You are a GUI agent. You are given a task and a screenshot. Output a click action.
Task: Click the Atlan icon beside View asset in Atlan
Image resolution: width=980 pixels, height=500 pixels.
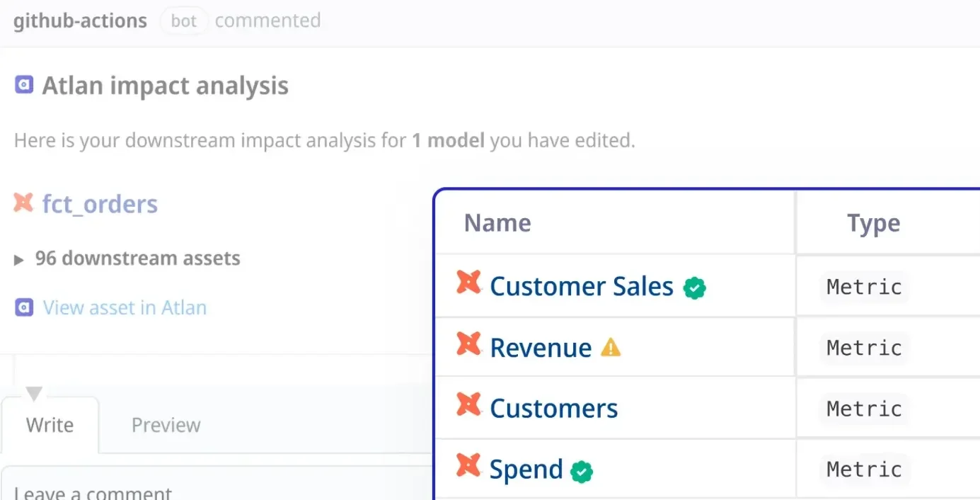tap(23, 307)
